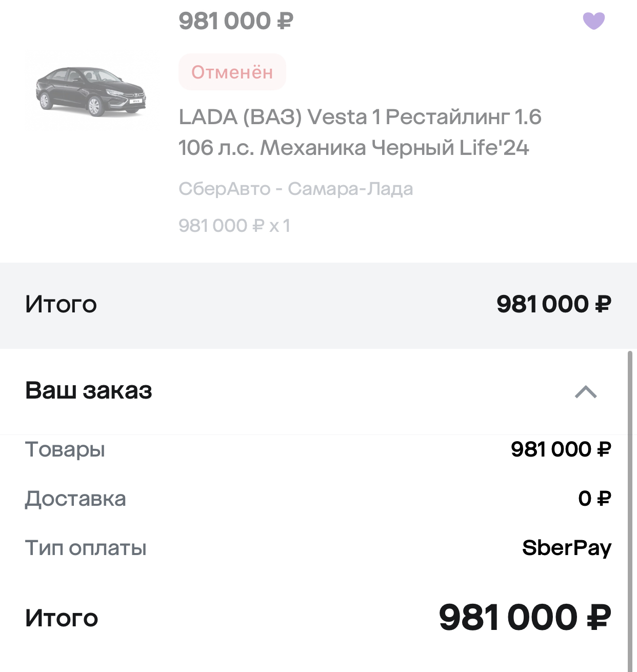The width and height of the screenshot is (637, 672).
Task: Click the large bold final total amount
Action: click(525, 617)
